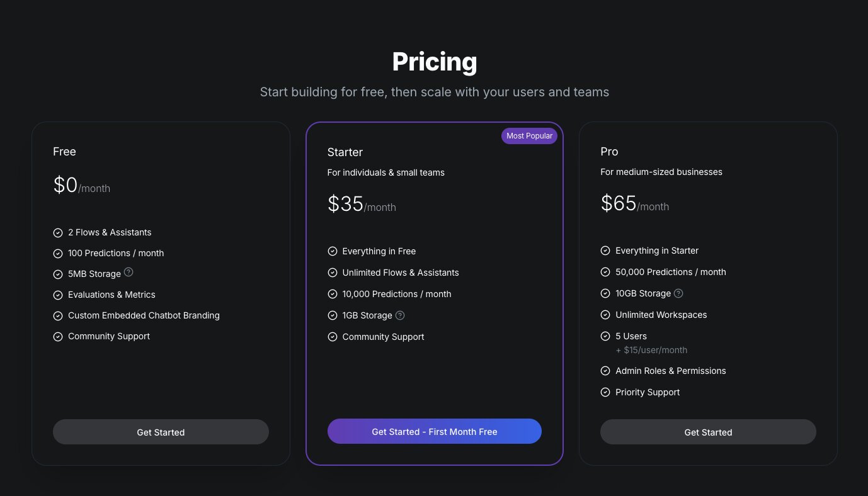Click the checkmark beside 5 Users
The image size is (868, 496).
[605, 336]
